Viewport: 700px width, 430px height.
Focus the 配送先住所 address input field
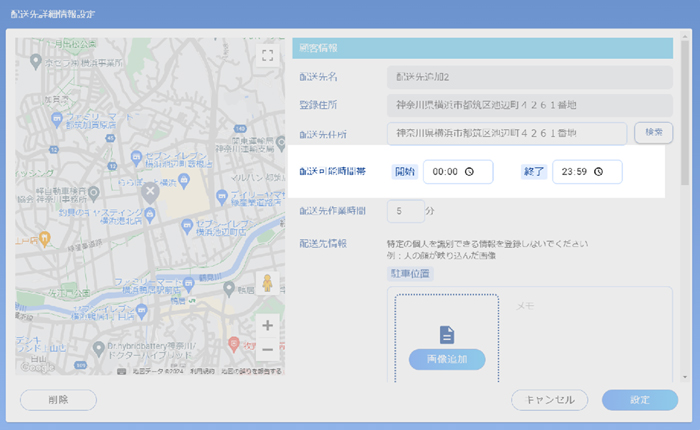coord(507,133)
